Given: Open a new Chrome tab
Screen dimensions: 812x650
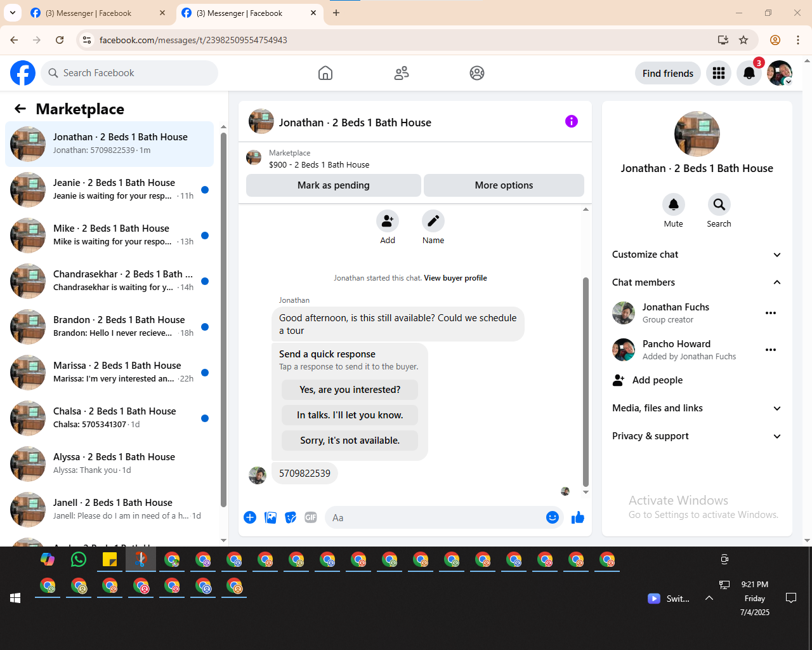Looking at the screenshot, I should [336, 13].
